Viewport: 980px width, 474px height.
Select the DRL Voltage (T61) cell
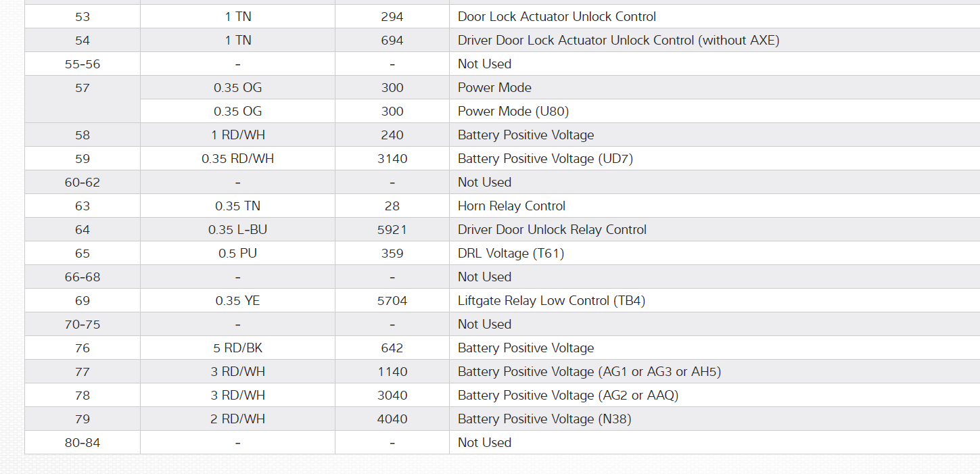click(511, 254)
